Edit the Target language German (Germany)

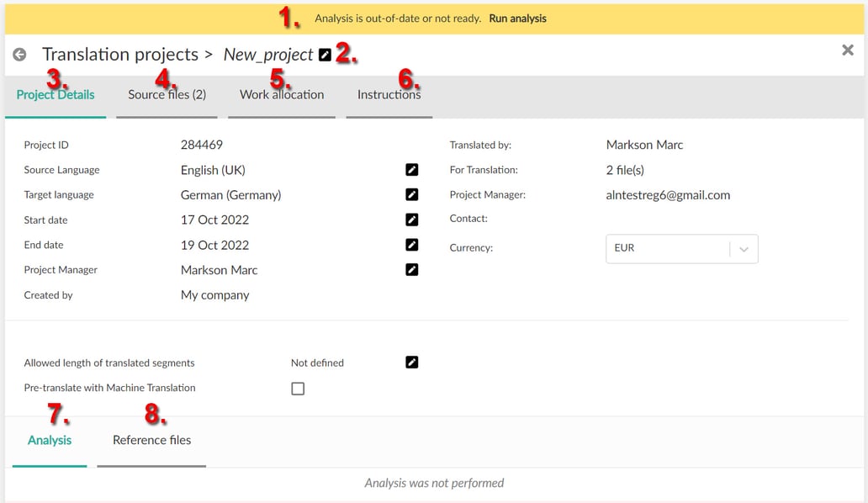[x=412, y=195]
